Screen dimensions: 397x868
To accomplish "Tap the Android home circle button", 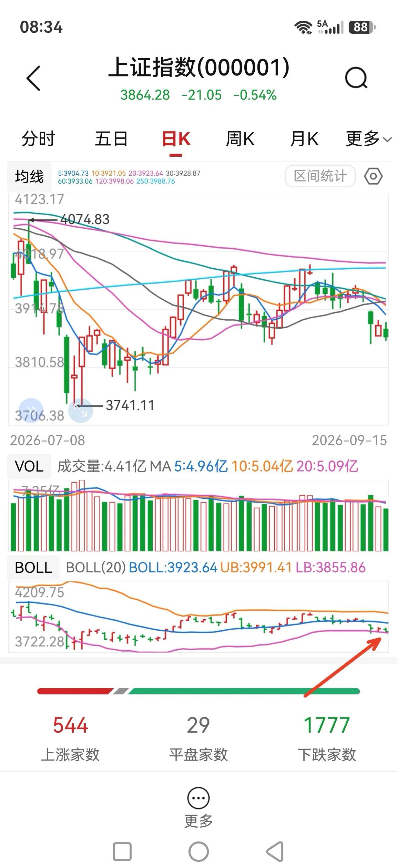I will [198, 851].
